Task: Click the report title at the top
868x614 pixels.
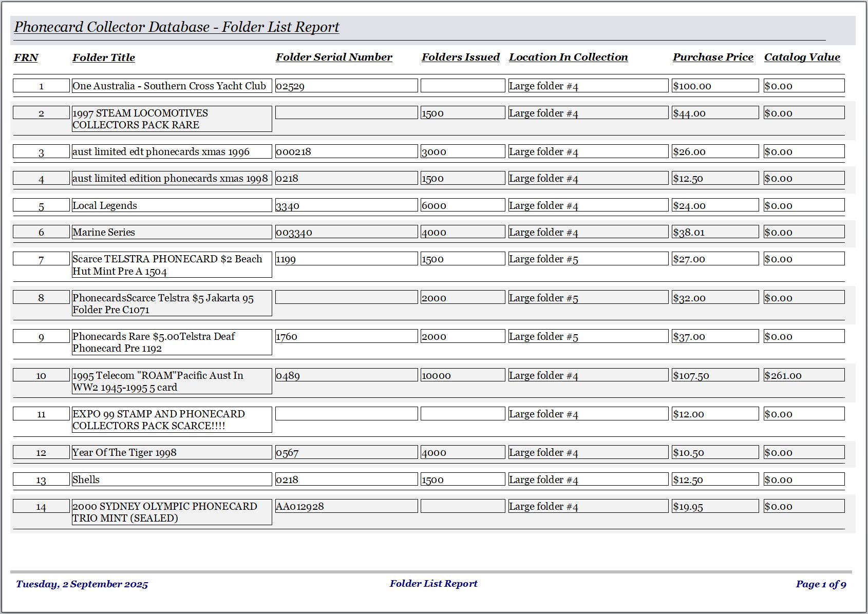Action: point(177,27)
